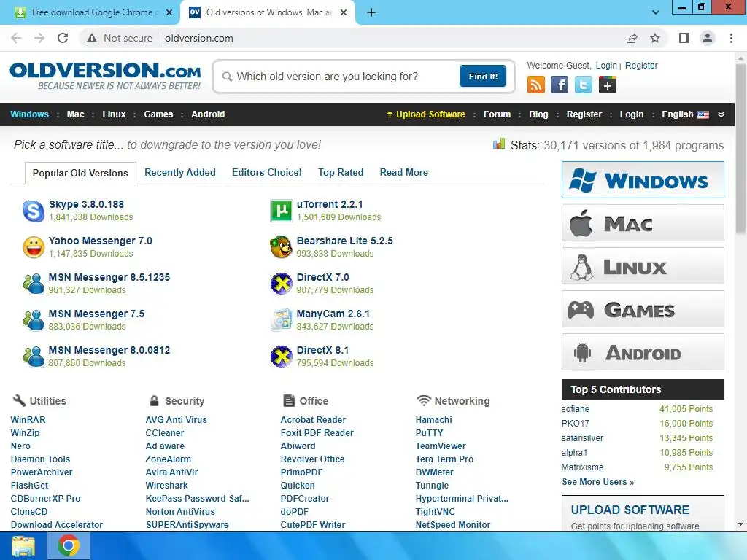Click the Yahoo Messenger smiley icon
747x560 pixels.
[x=34, y=247]
